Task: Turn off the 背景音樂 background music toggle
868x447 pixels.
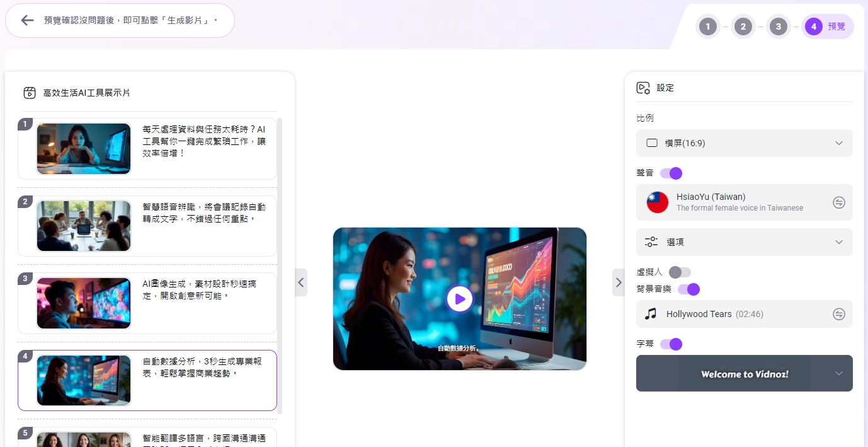Action: (x=688, y=289)
